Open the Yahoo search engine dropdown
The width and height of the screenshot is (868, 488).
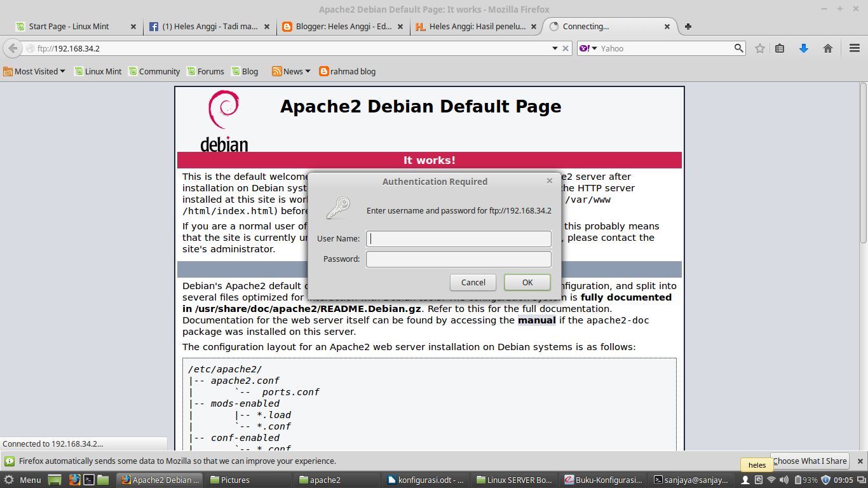click(x=588, y=48)
